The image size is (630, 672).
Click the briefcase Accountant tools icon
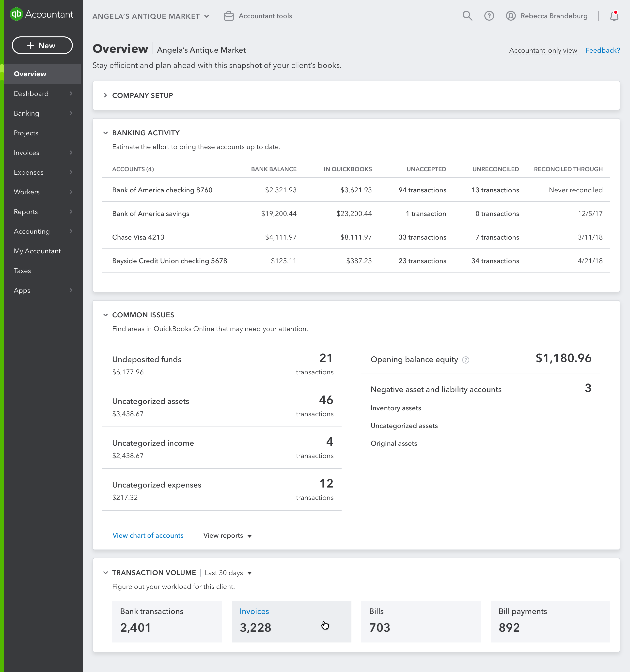[x=229, y=16]
